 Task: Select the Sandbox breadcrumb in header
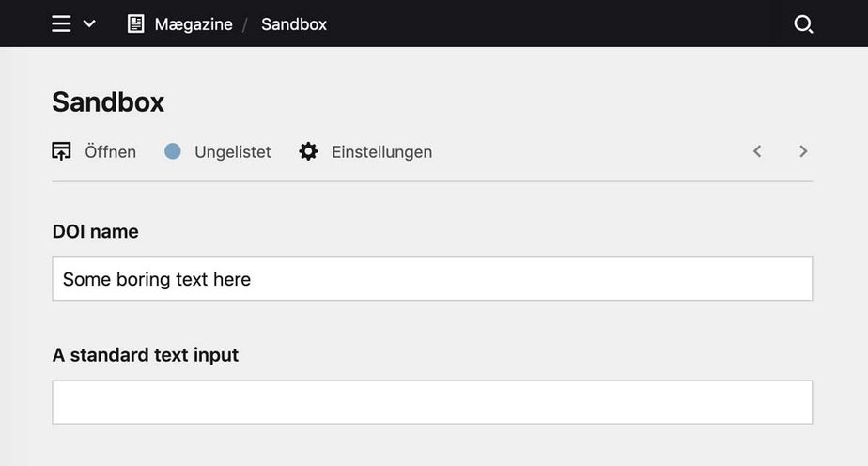[x=294, y=24]
